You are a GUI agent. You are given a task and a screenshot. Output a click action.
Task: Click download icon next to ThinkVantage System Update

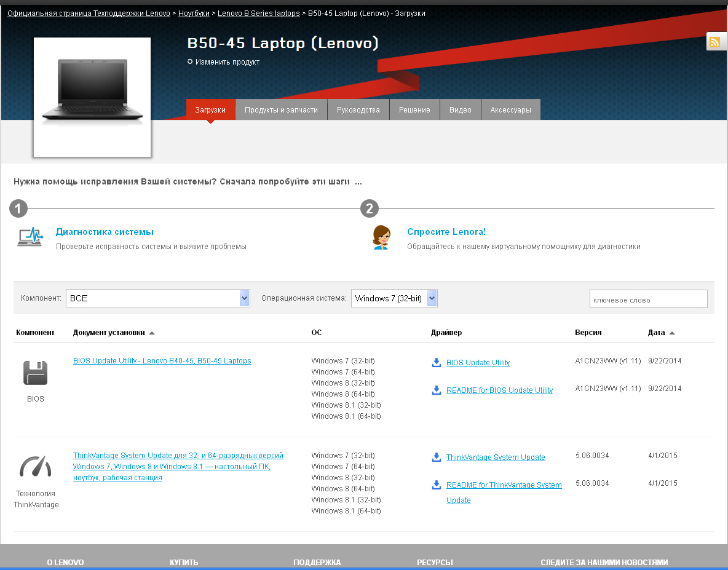click(x=437, y=457)
